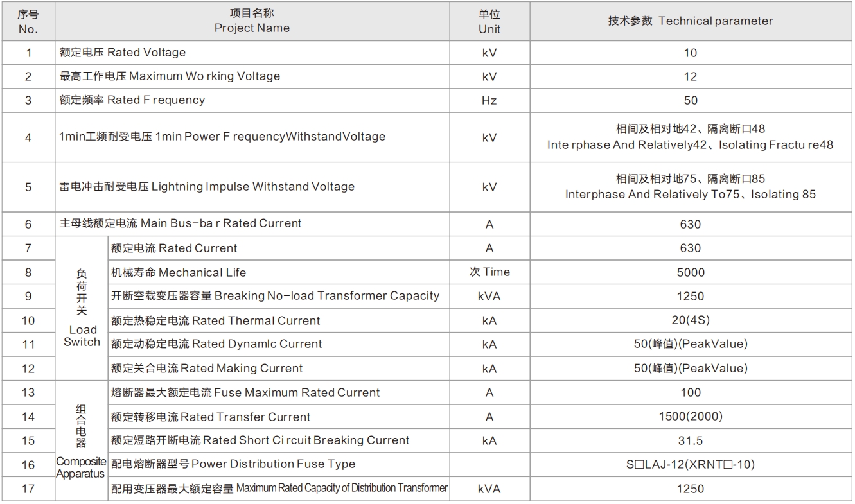Click the 'Maximum Working Voltage' cell
855x504 pixels.
coord(170,76)
